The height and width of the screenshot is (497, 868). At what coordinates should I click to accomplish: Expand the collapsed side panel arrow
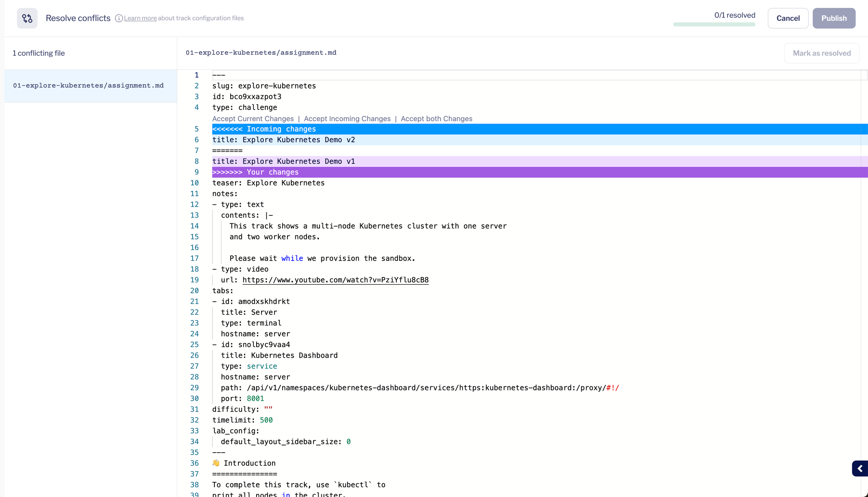point(860,468)
